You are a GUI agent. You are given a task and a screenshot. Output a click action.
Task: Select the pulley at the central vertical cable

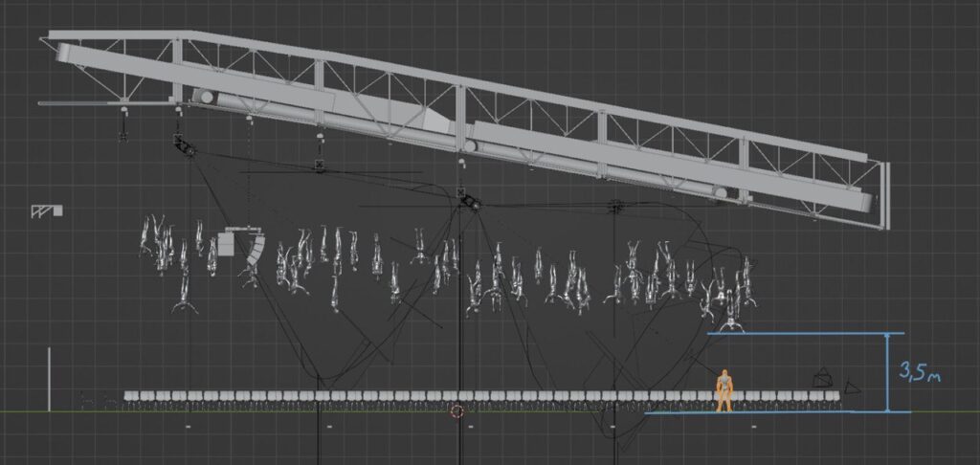pyautogui.click(x=470, y=202)
